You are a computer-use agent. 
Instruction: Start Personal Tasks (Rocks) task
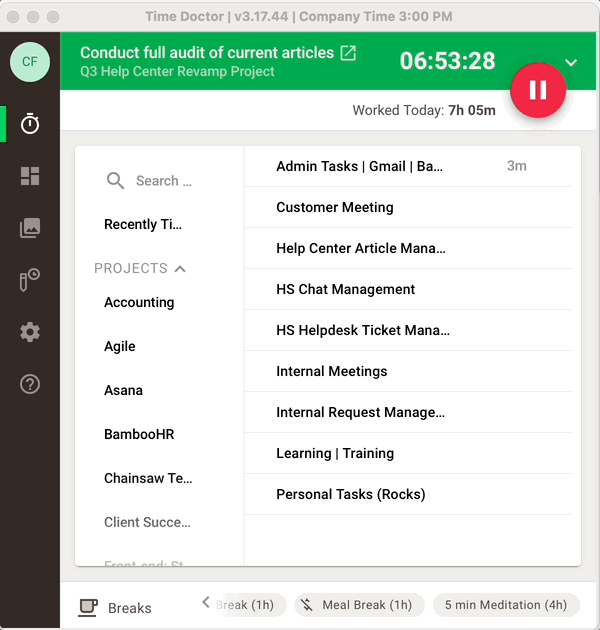tap(409, 494)
